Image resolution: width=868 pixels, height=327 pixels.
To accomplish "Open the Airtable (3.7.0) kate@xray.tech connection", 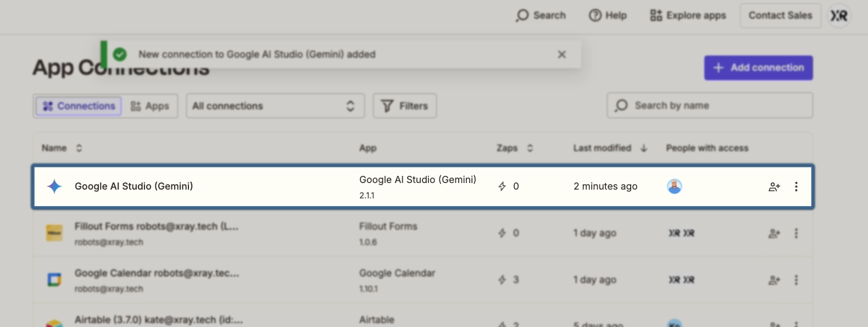I will click(159, 320).
